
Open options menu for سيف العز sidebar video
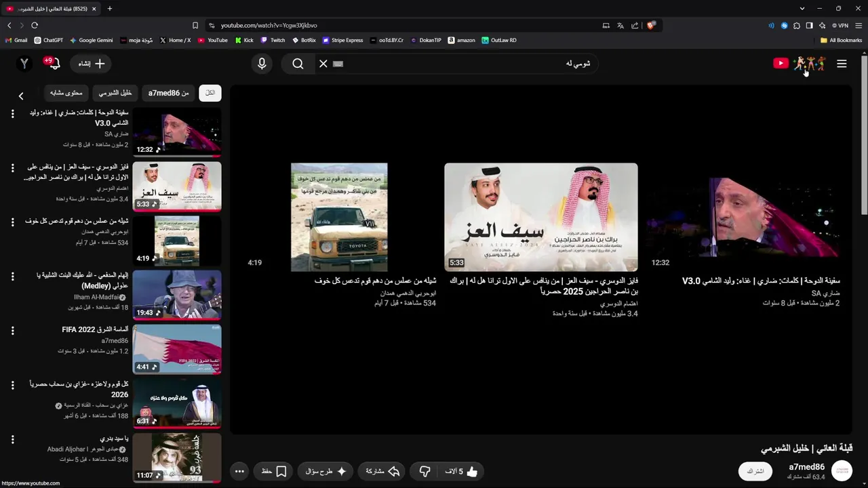click(x=12, y=167)
